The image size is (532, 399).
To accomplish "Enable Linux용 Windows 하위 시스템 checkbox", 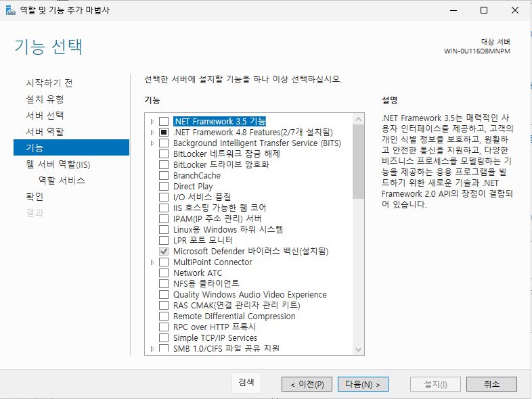I will (x=164, y=229).
